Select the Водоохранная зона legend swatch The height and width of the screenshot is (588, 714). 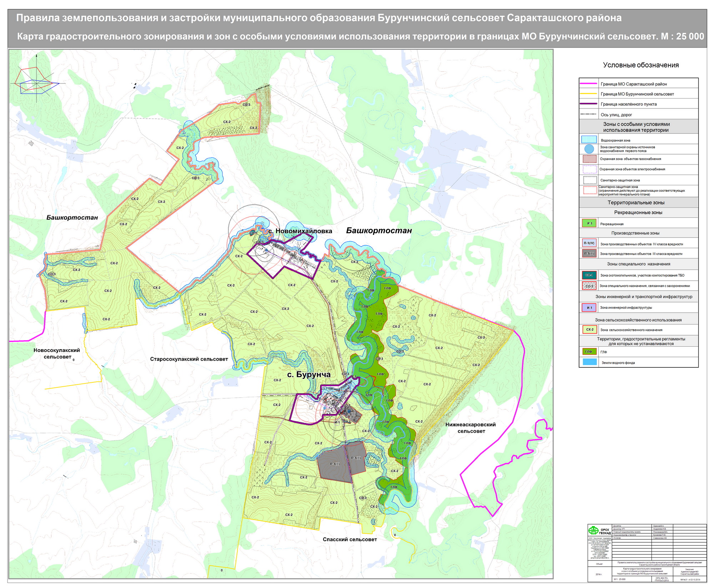(x=589, y=139)
